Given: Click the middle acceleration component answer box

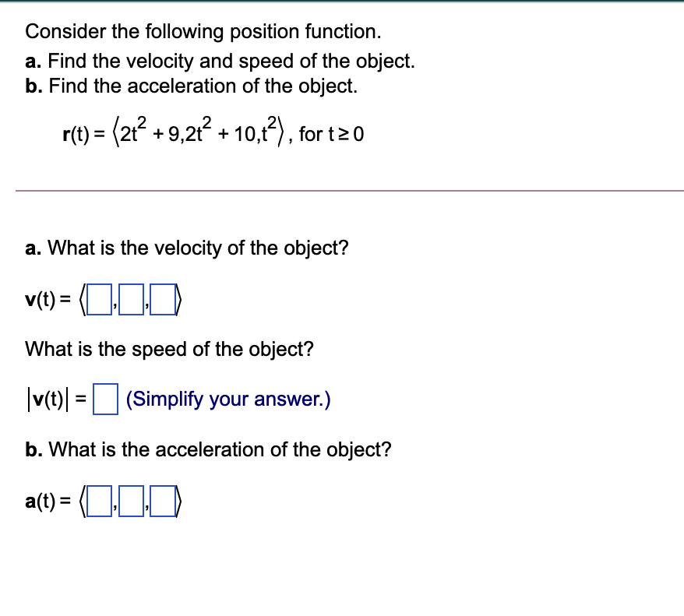Looking at the screenshot, I should click(131, 502).
